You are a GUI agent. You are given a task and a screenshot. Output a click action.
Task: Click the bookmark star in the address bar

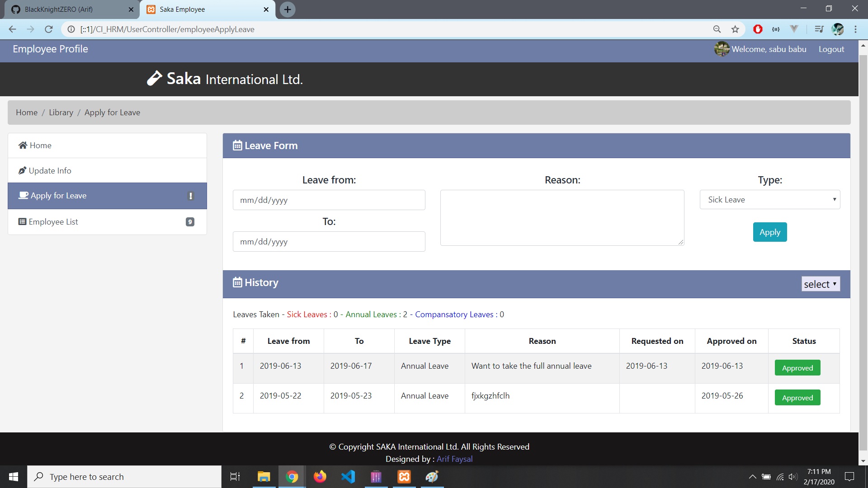[735, 29]
